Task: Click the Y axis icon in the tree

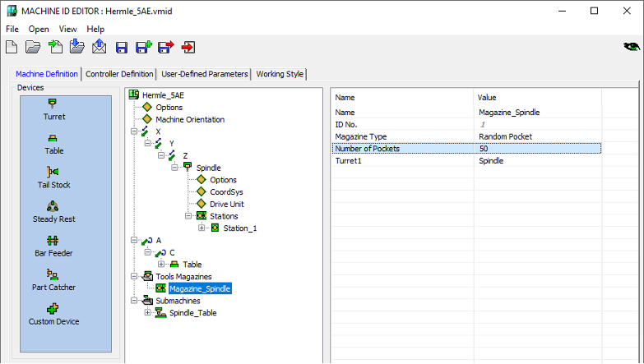Action: coord(159,143)
